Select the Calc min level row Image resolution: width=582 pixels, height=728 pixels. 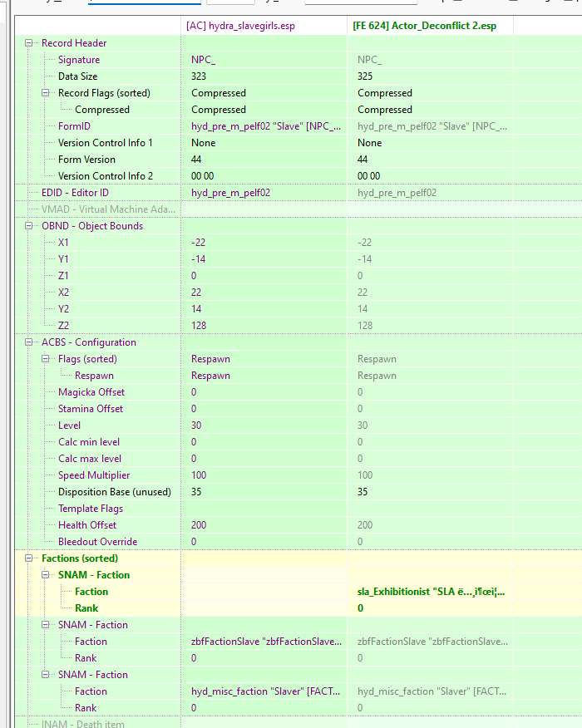click(x=89, y=442)
